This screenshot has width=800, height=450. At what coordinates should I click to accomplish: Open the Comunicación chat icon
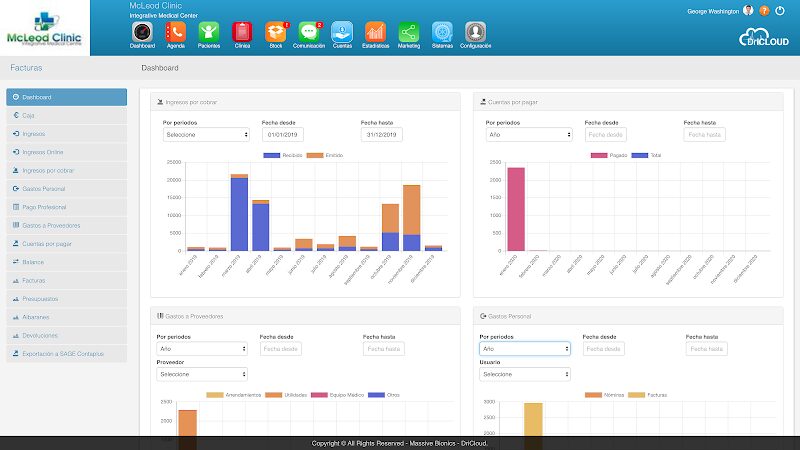tap(309, 32)
